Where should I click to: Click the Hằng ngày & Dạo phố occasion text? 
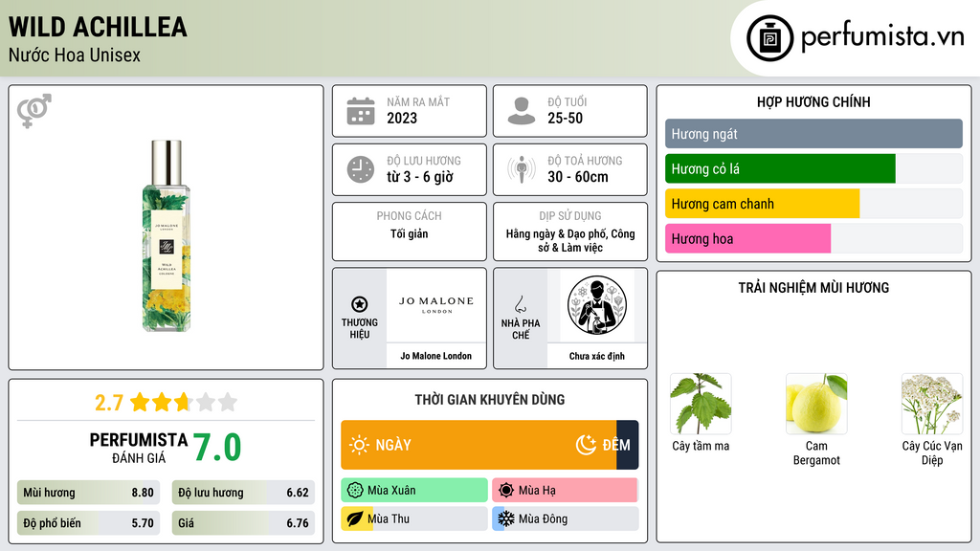point(570,240)
